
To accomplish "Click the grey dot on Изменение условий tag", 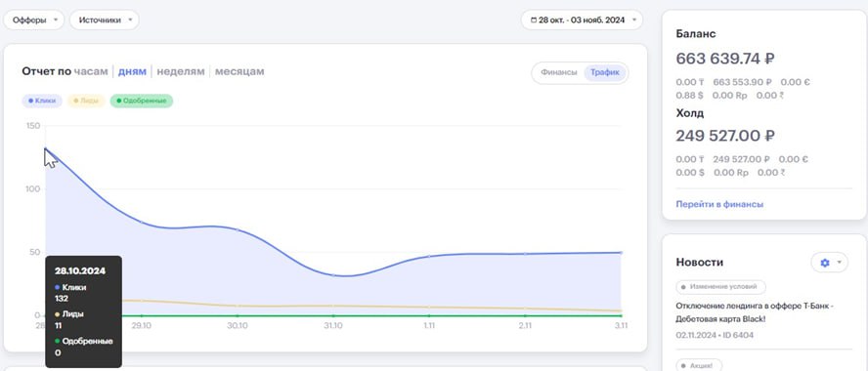I will (x=683, y=287).
